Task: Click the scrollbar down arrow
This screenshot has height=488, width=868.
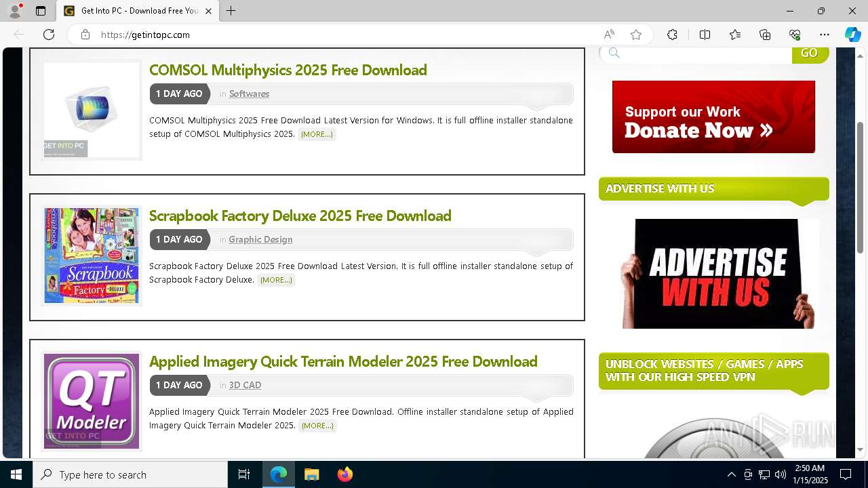Action: point(861,449)
